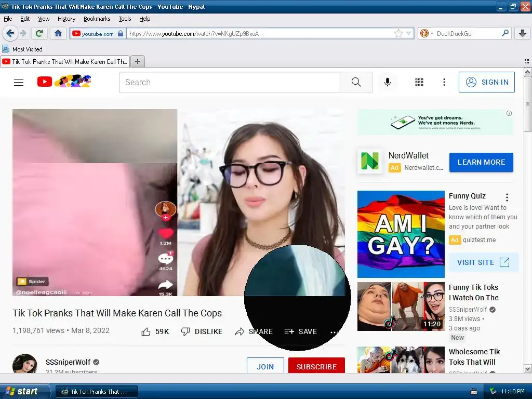Image resolution: width=532 pixels, height=399 pixels.
Task: Open the SSSniperWolf channel avatar
Action: pos(25,364)
